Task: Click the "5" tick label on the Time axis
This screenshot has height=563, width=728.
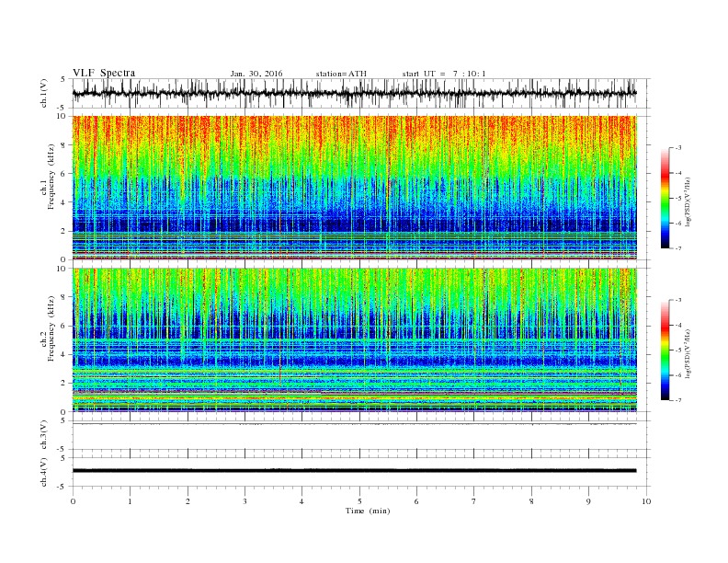Action: (x=359, y=501)
